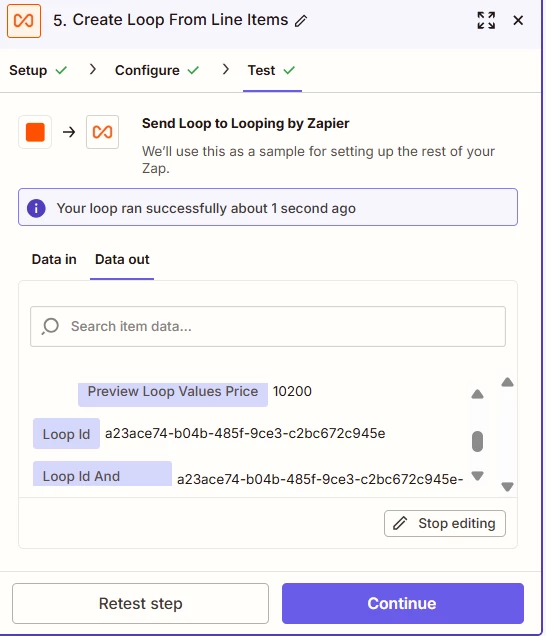Click outer scrollbar down arrow
Viewport: 546px width, 636px height.
click(x=507, y=487)
